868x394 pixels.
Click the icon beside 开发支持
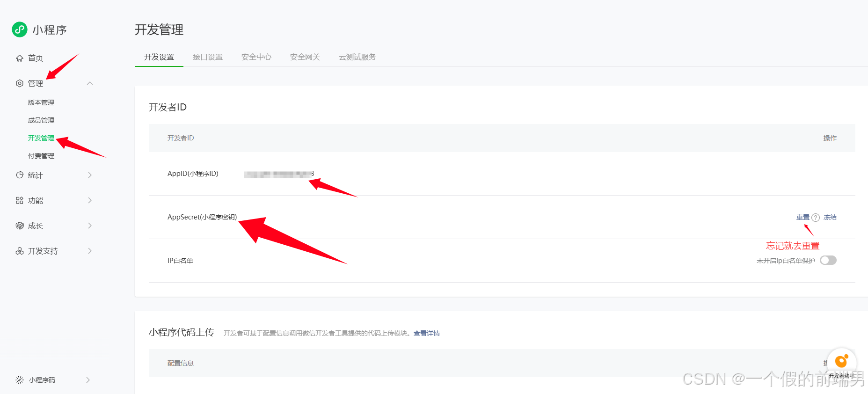pyautogui.click(x=20, y=251)
